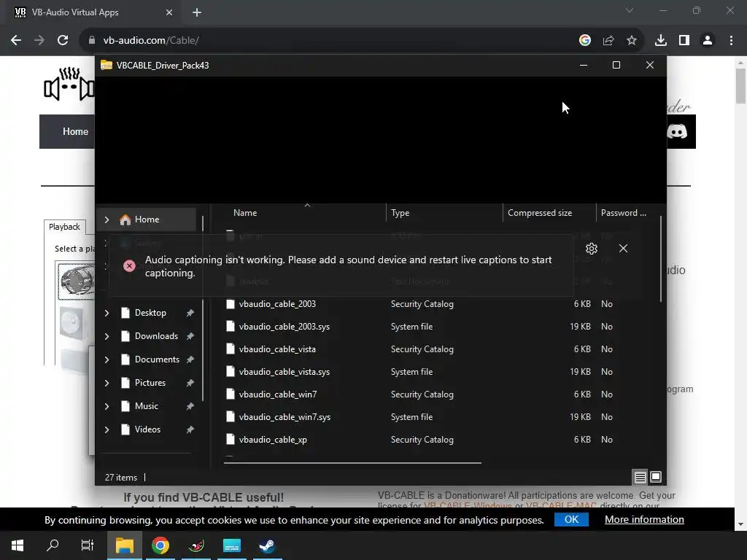Unpin Downloads from quick access
Image resolution: width=747 pixels, height=560 pixels.
point(190,336)
